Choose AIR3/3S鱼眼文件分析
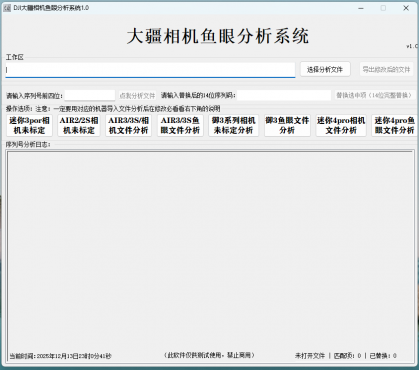The width and height of the screenshot is (419, 370). [180, 125]
